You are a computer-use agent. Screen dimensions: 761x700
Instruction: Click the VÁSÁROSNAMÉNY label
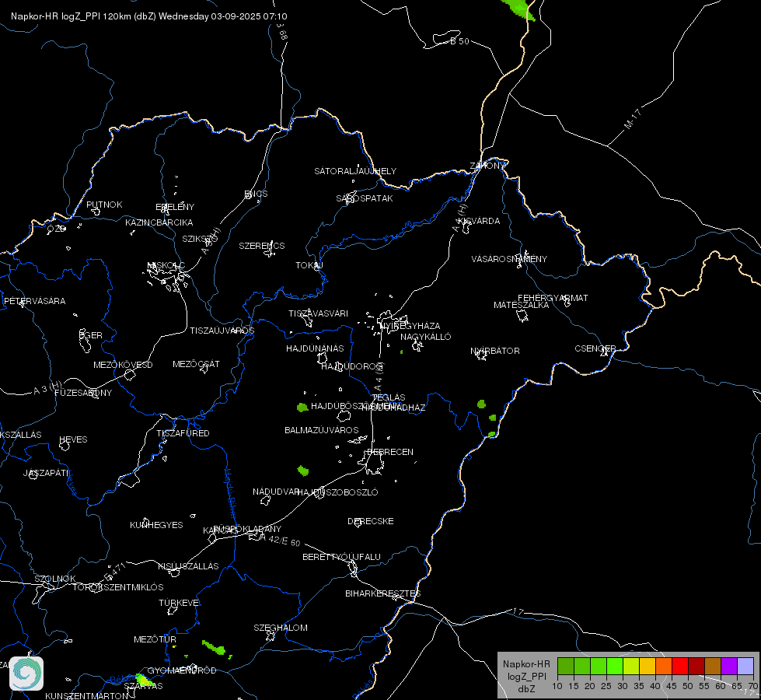click(509, 259)
